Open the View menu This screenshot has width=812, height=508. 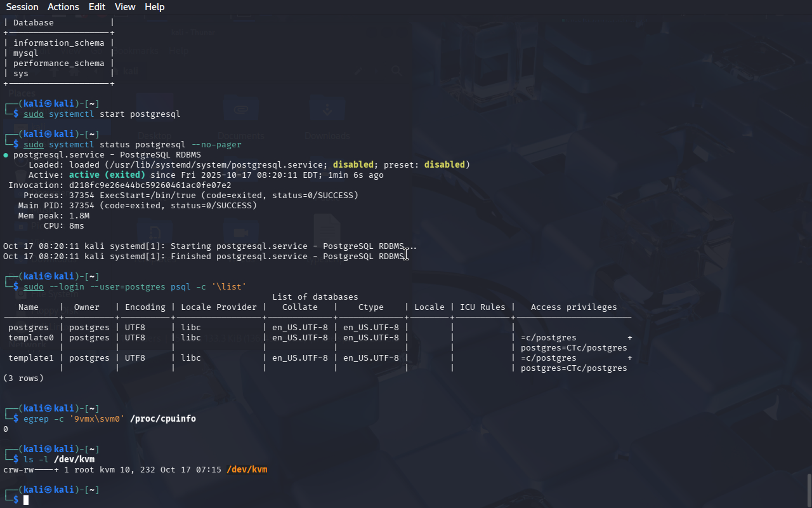pos(125,7)
